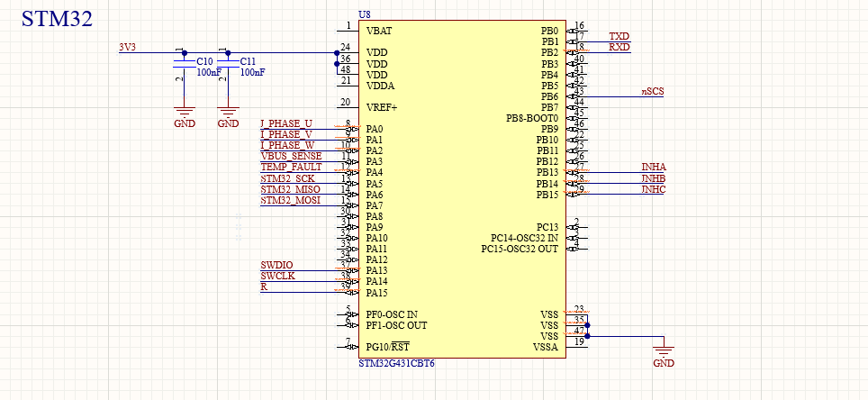This screenshot has width=868, height=400.
Task: Select the PB15 pin name
Action: coord(547,195)
